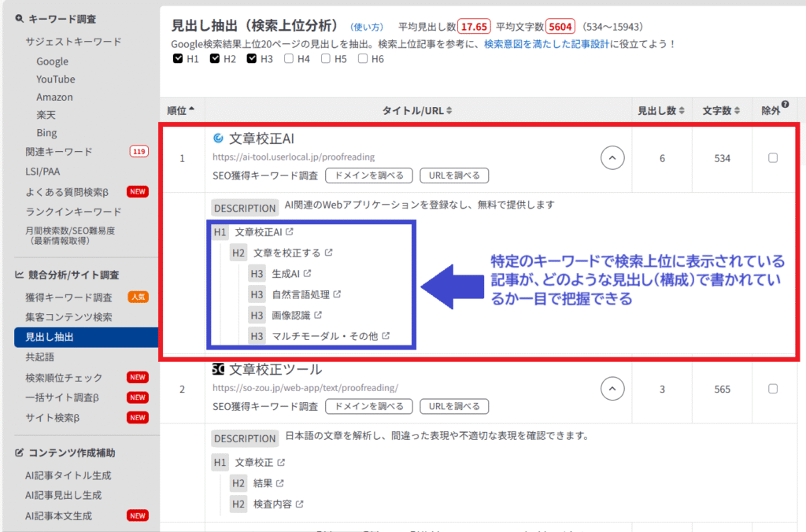Collapse the 文章校正AI result details
Viewport: 806px width, 532px height.
pyautogui.click(x=612, y=158)
